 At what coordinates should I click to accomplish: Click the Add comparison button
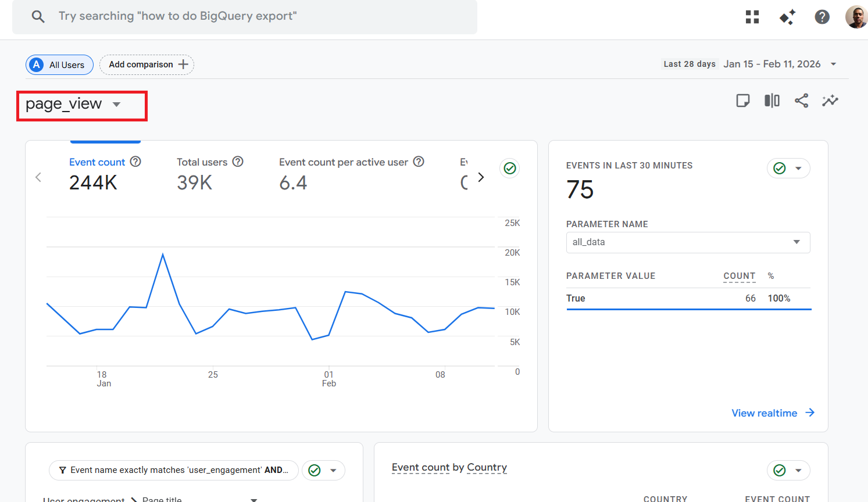(x=147, y=64)
